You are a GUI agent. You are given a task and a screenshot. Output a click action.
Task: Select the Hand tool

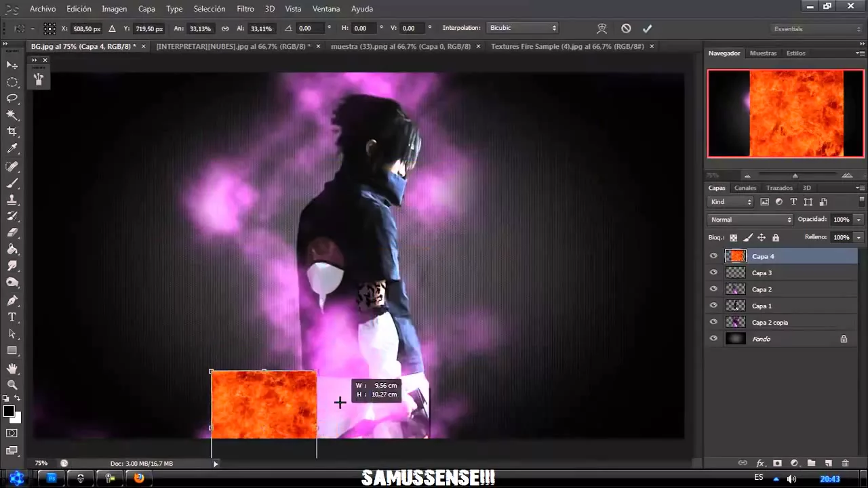[x=12, y=368]
